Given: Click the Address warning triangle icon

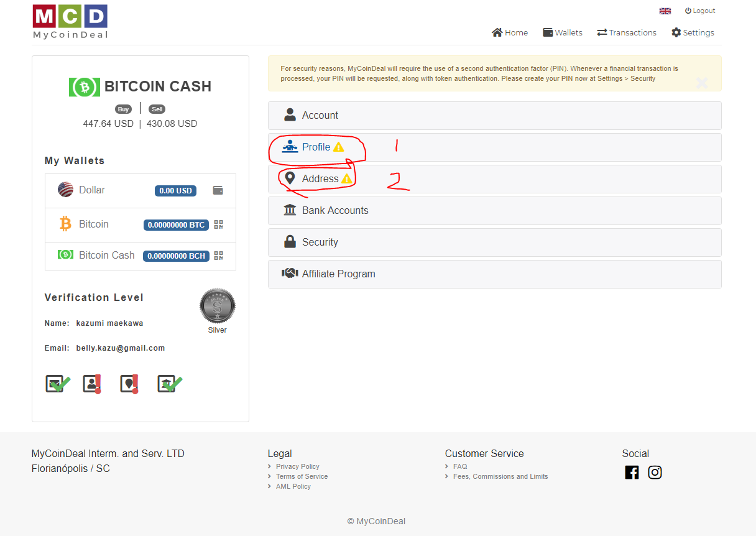Looking at the screenshot, I should pos(346,179).
